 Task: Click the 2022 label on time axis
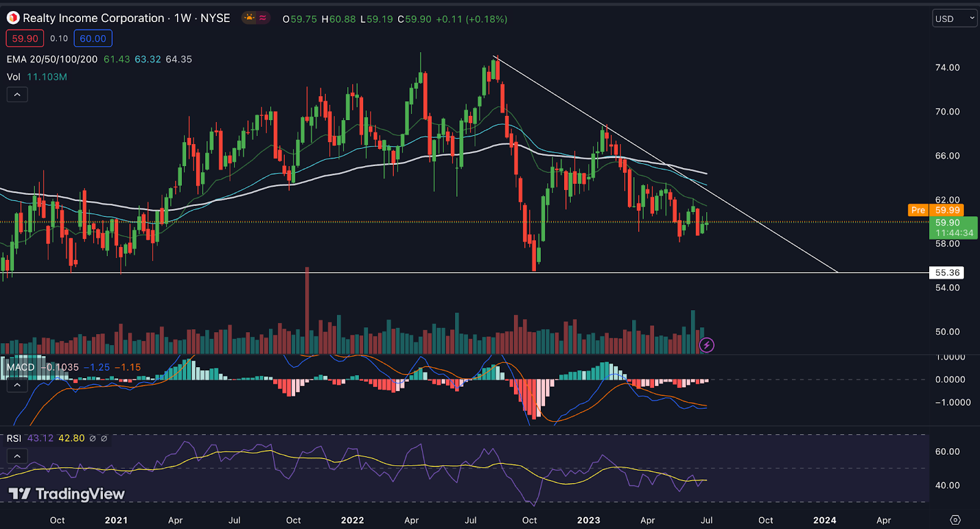click(x=352, y=520)
